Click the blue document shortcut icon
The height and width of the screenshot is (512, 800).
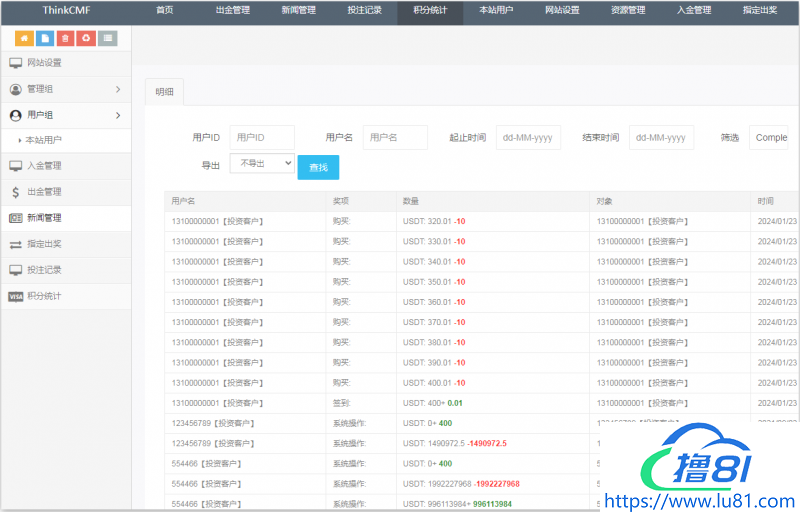(x=45, y=39)
